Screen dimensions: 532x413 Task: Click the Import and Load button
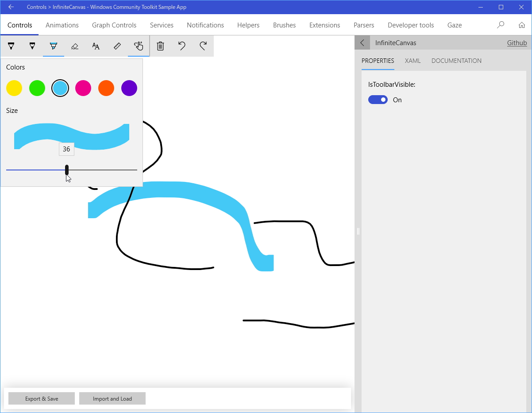click(112, 398)
